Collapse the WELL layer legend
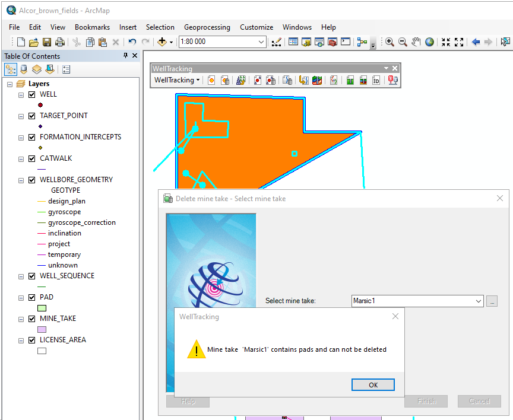 pos(21,95)
